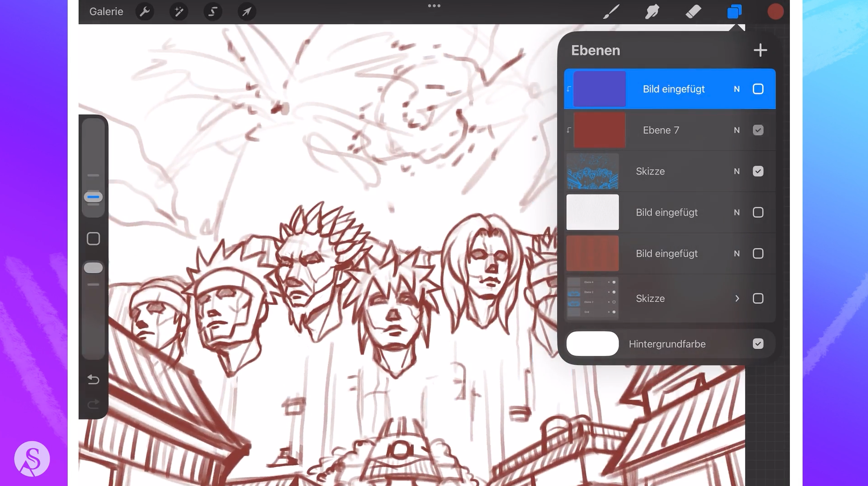Select the Brush tool
This screenshot has height=486, width=868.
coord(611,12)
